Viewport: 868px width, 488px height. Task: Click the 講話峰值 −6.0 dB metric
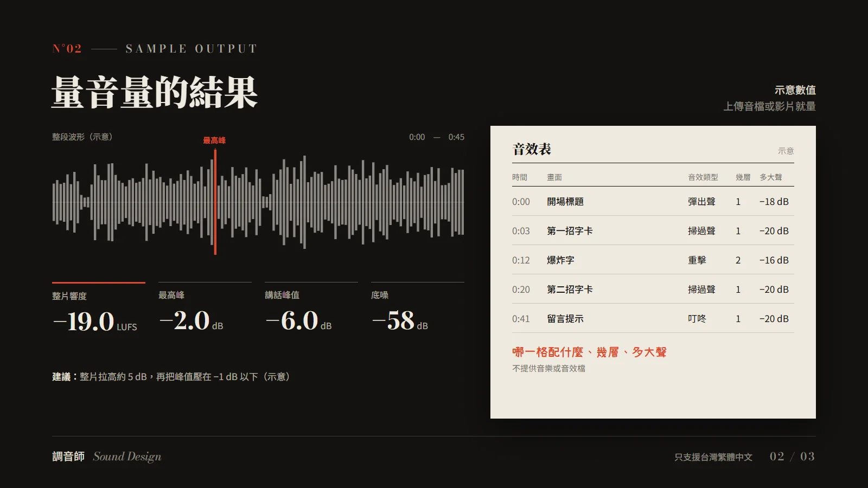tap(298, 320)
